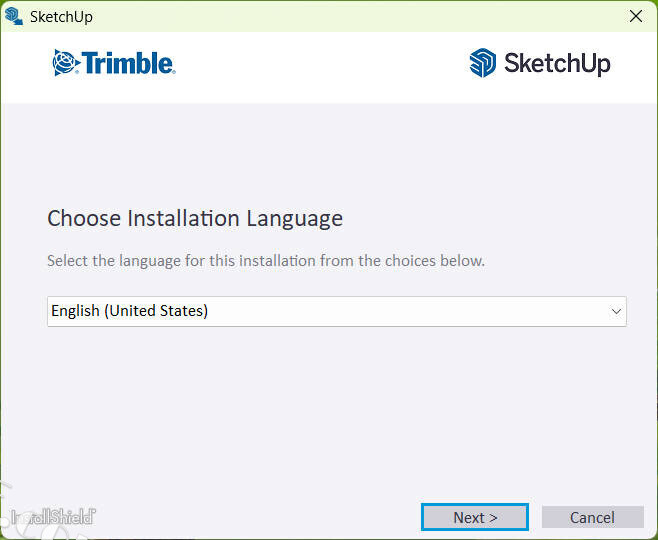Click the SketchUp wordmark in the header

(557, 63)
